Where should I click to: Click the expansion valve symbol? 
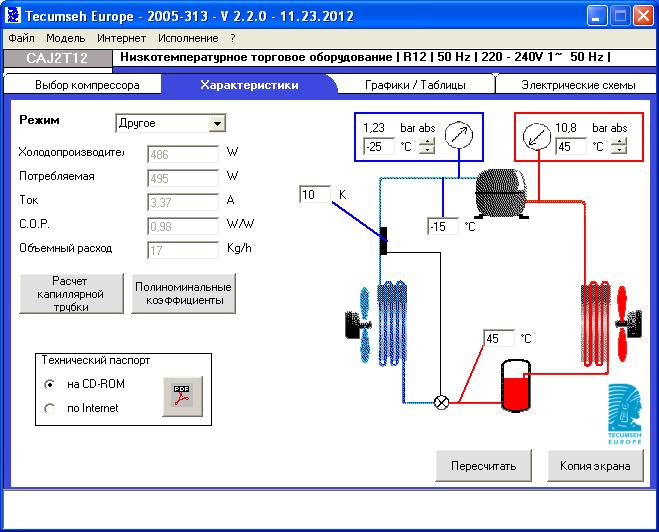[x=441, y=403]
